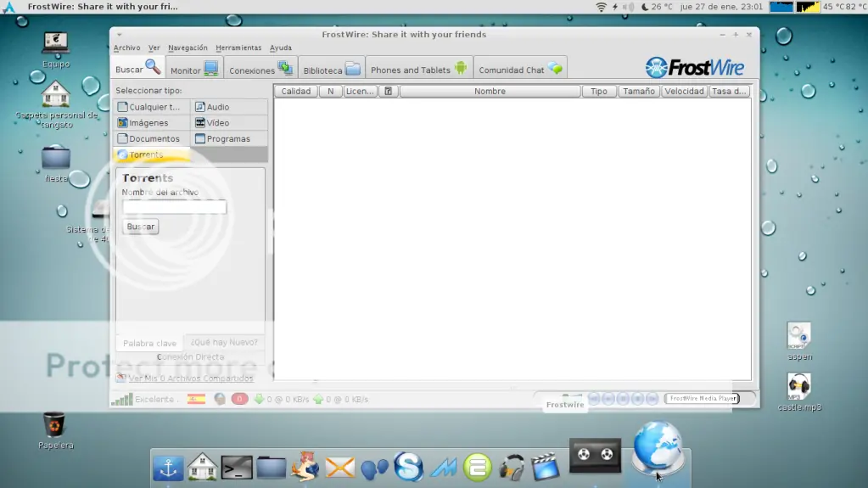Sort results by Nombre column
Image resolution: width=868 pixels, height=488 pixels.
[x=490, y=92]
